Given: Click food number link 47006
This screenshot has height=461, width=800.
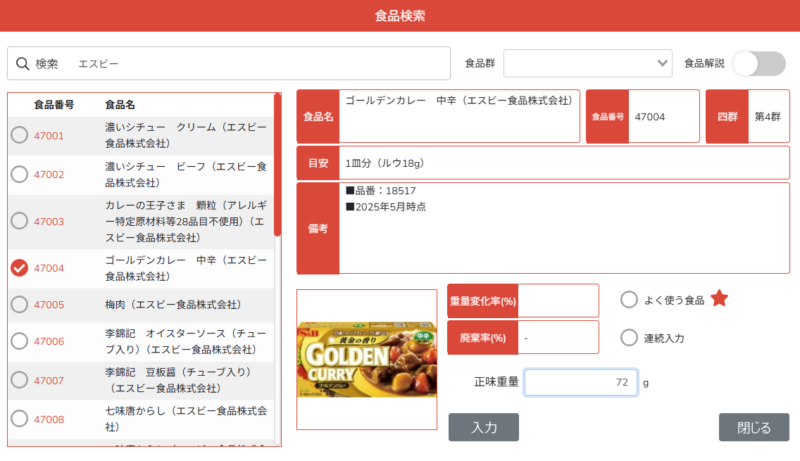Looking at the screenshot, I should (x=49, y=341).
